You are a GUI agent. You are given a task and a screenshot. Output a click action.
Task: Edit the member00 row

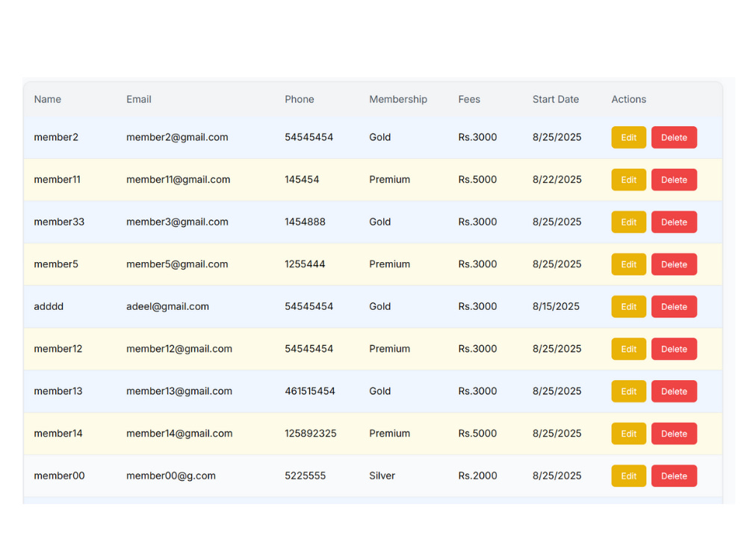pos(628,476)
